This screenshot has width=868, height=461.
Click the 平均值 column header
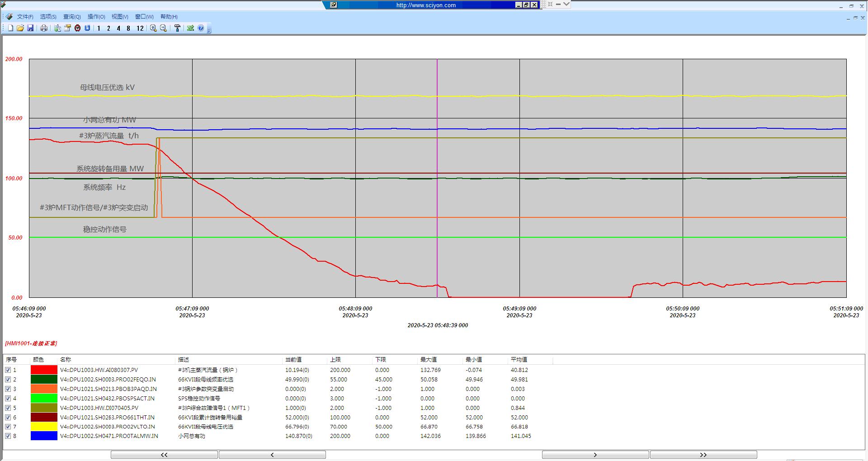pyautogui.click(x=530, y=359)
